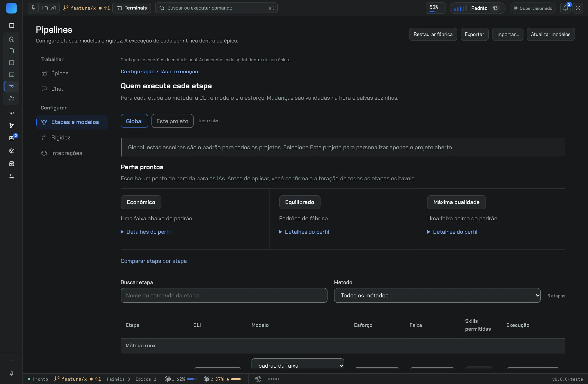Click the Restaurar fábrica button
Viewport: 588px width, 384px height.
[433, 34]
